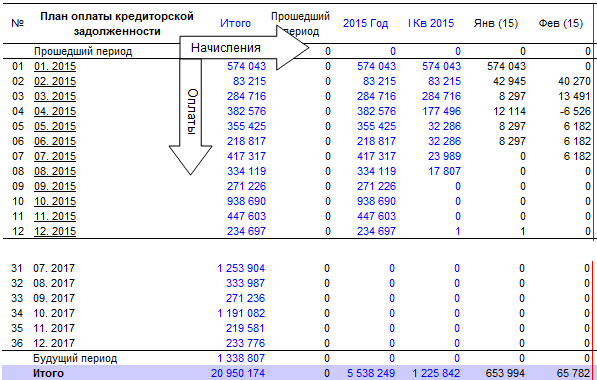Select the 177 496 quarter cell

pos(441,111)
